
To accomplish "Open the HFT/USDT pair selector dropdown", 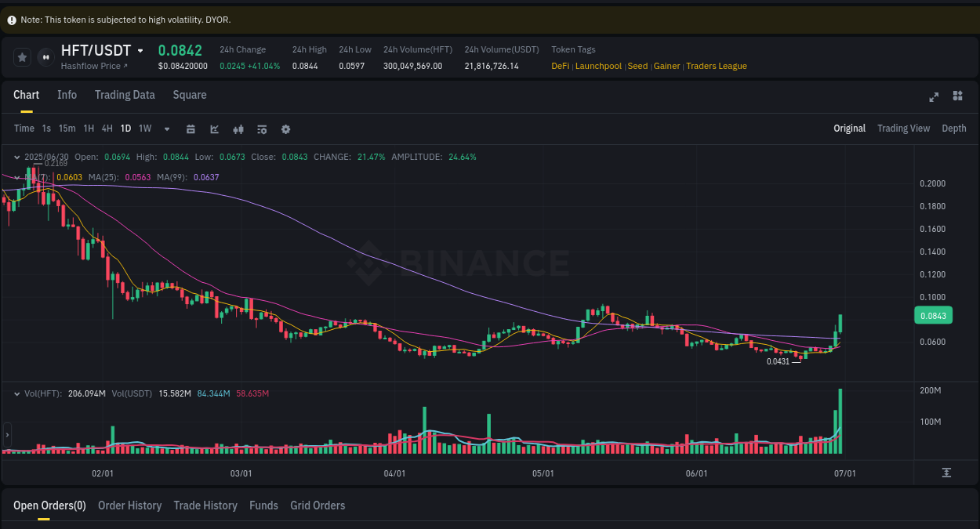I will [x=140, y=50].
